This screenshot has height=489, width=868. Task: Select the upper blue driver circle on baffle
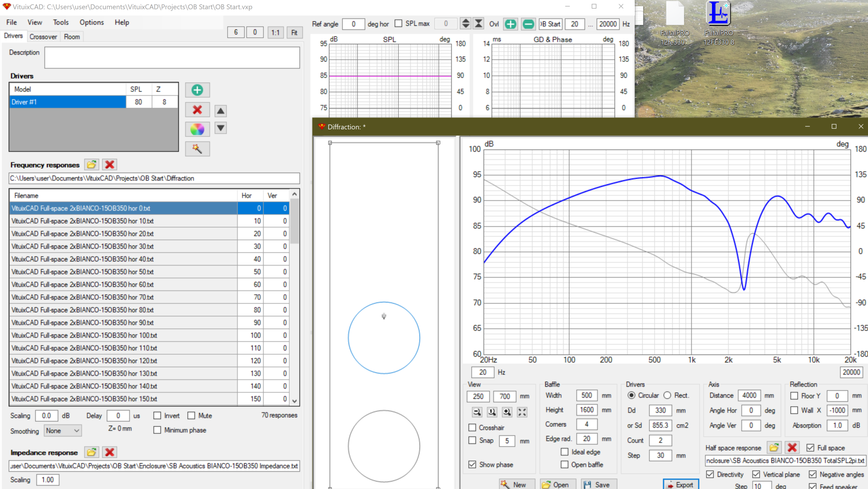pos(384,338)
